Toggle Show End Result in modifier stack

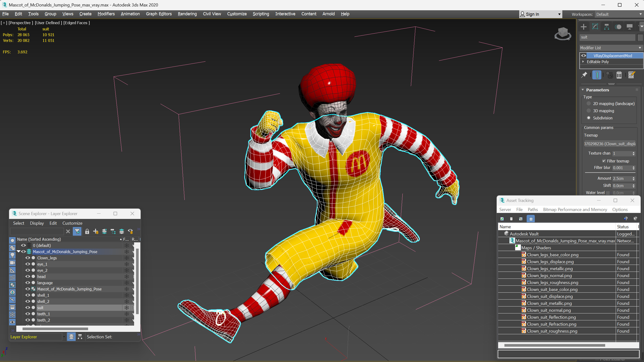coord(597,75)
